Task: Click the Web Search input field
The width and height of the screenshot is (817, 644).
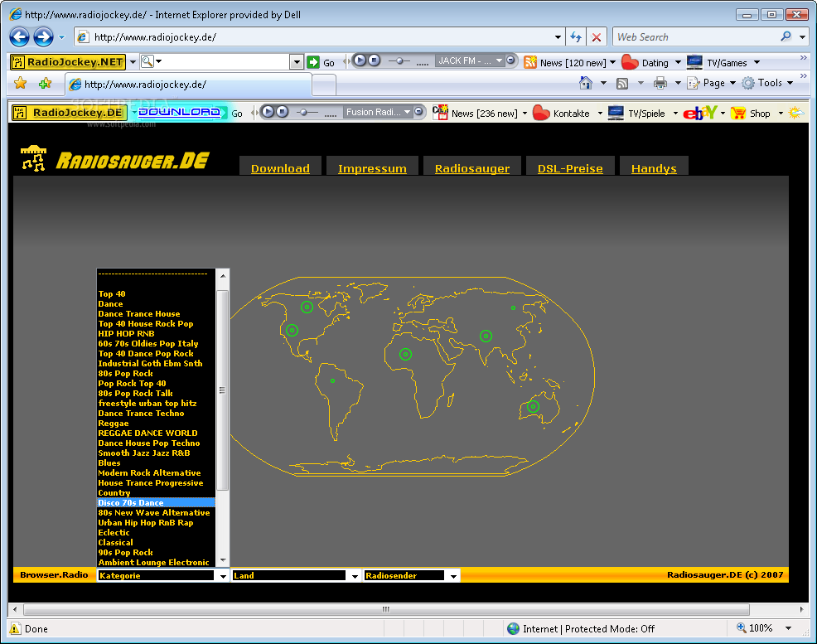Action: coord(695,37)
